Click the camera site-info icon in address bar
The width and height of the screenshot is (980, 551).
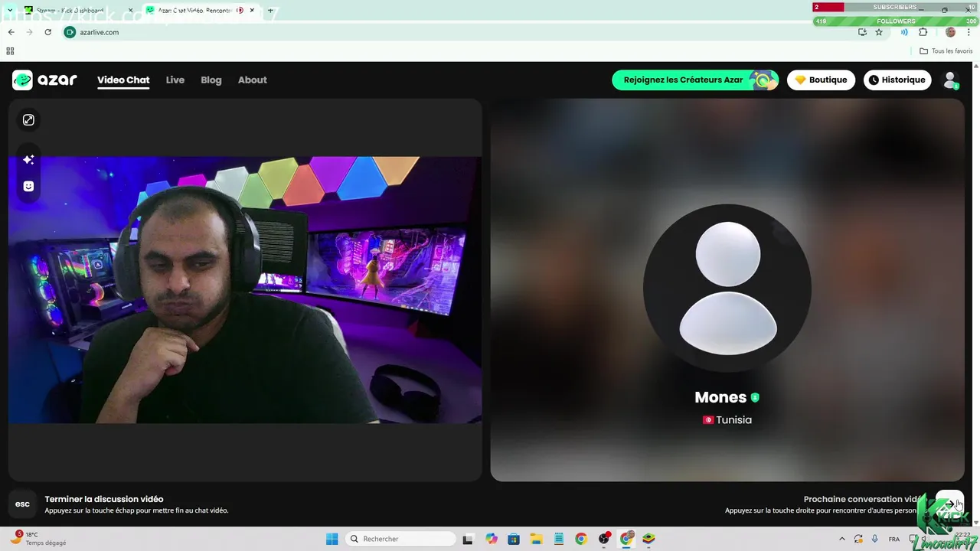click(x=70, y=32)
